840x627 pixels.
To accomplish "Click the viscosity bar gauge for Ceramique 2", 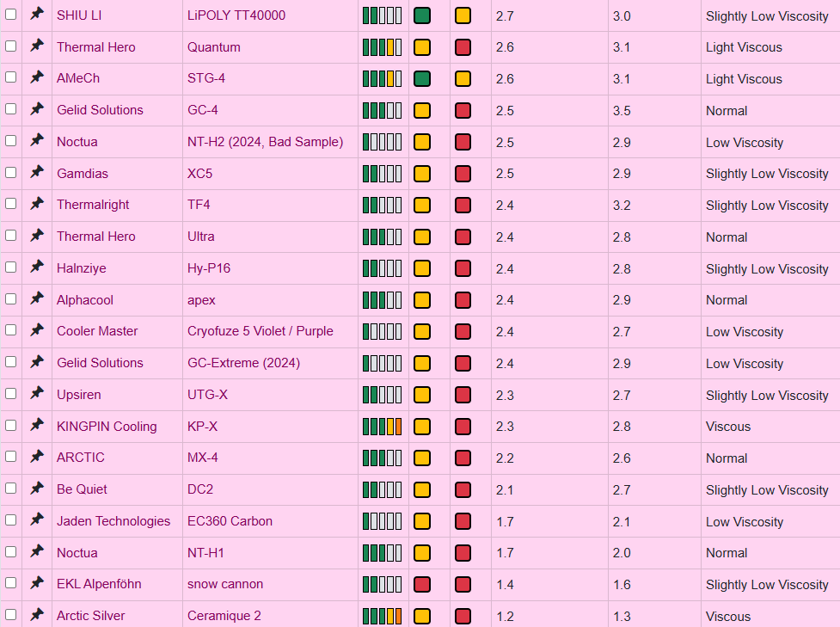I will [x=382, y=617].
